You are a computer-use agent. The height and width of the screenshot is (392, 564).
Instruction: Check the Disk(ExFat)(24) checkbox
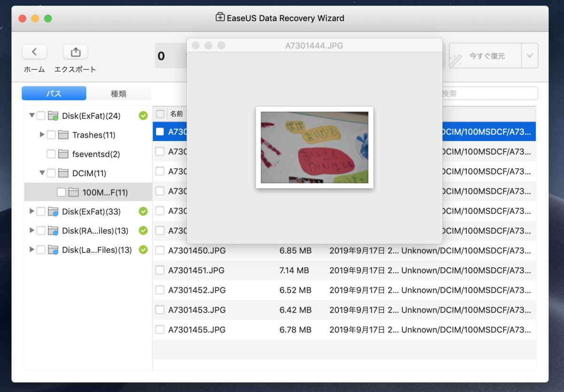[x=41, y=115]
